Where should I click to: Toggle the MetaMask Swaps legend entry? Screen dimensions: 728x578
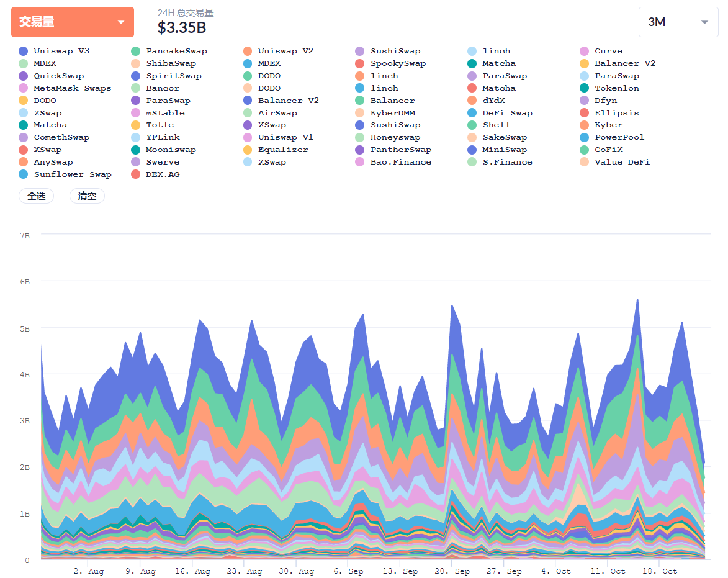pos(65,88)
